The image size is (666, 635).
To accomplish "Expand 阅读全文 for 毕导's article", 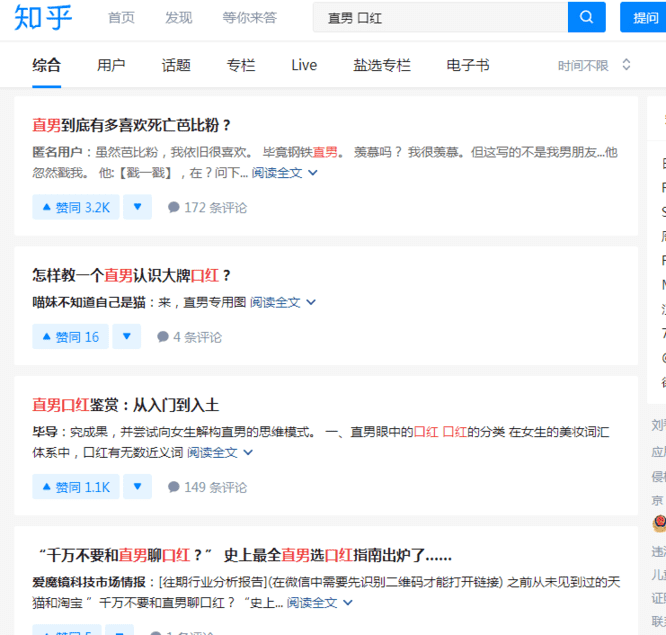I will click(220, 452).
